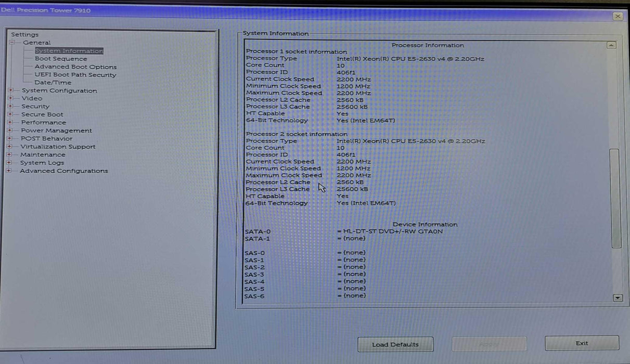Select System Information in the tree

point(69,51)
